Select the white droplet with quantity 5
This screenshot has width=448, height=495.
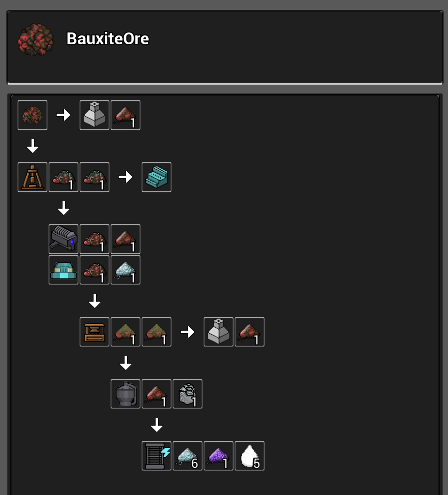pos(250,456)
